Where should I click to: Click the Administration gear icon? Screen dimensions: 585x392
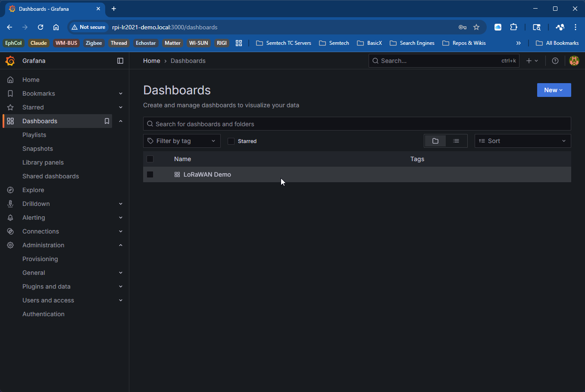10,245
